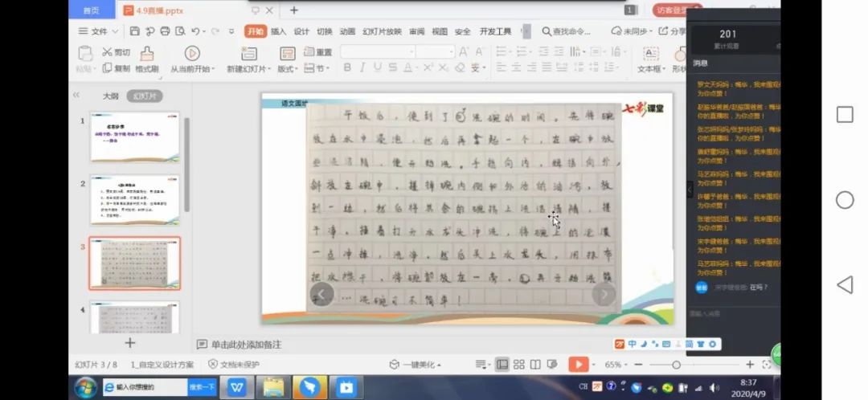Switch to 幻灯片 slides panel view
The image size is (868, 400).
[x=145, y=96]
